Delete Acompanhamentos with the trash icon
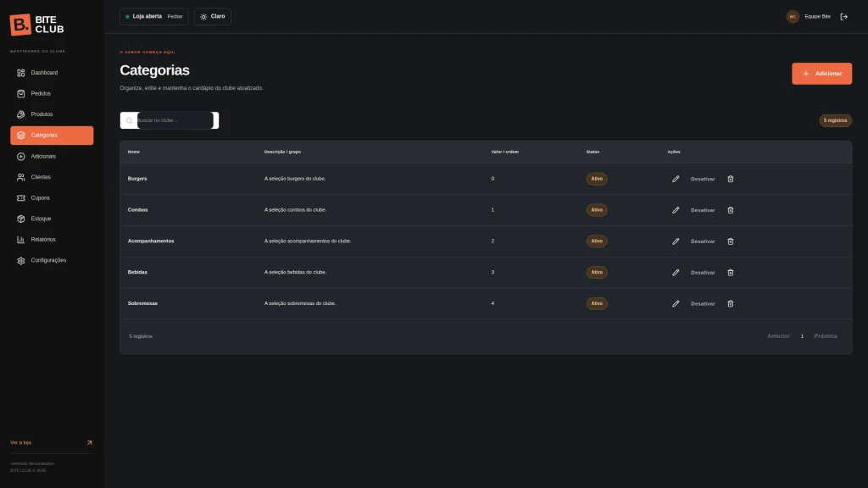The width and height of the screenshot is (868, 488). pyautogui.click(x=730, y=241)
